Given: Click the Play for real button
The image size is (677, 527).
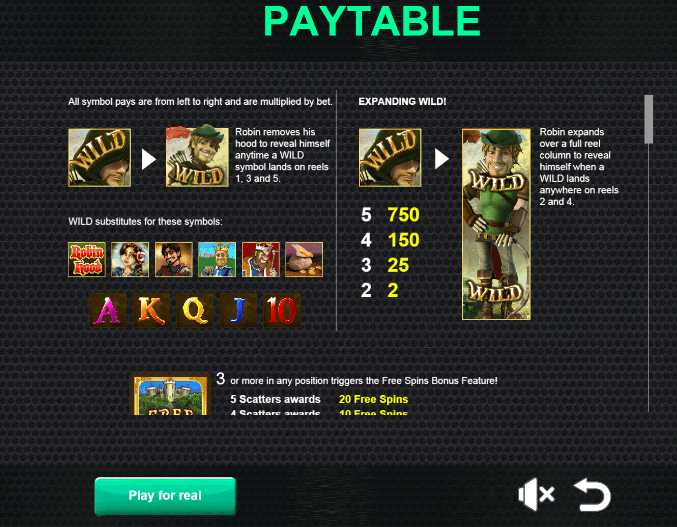Looking at the screenshot, I should click(165, 496).
